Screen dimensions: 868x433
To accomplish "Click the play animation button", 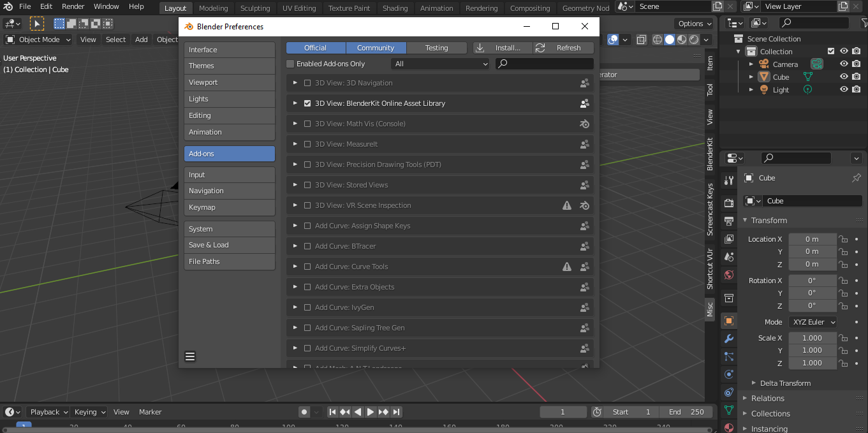I will [371, 412].
